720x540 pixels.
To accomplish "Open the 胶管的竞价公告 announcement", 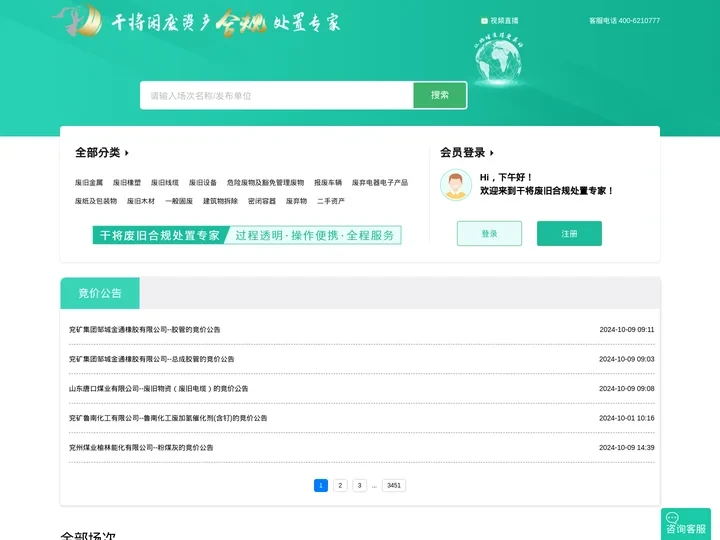I will click(145, 330).
